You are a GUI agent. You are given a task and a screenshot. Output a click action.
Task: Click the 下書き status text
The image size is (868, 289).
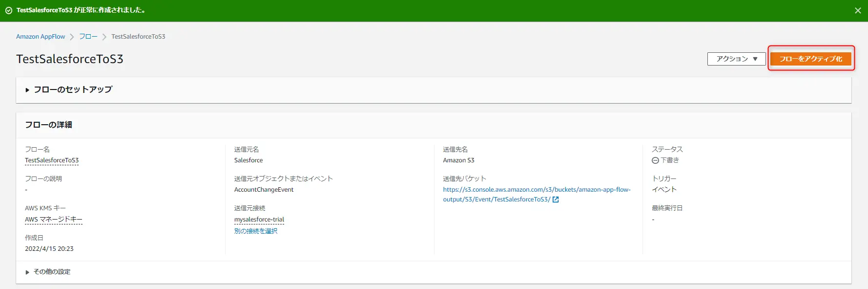[x=670, y=160]
